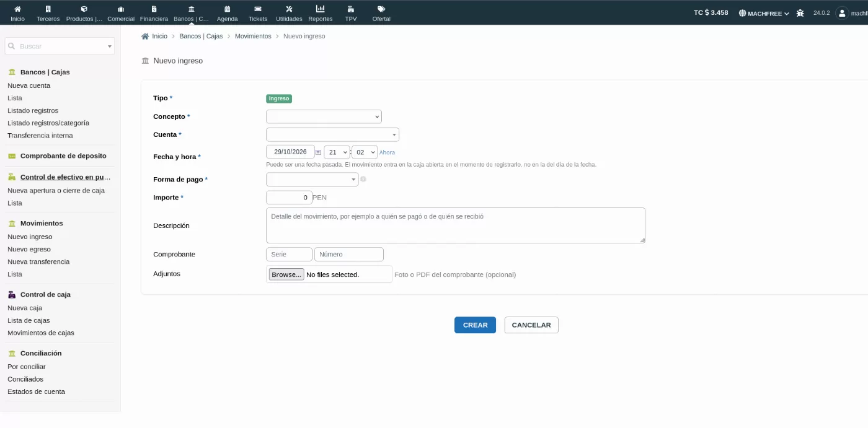Open Nueva caja in sidebar
Screen dimensions: 868x428
click(x=25, y=308)
